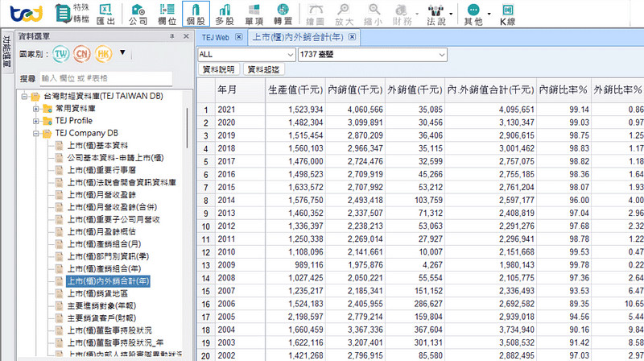Select the 多股 (Multi-stock) mode icon
Screen dimensions: 644x361
click(x=225, y=14)
